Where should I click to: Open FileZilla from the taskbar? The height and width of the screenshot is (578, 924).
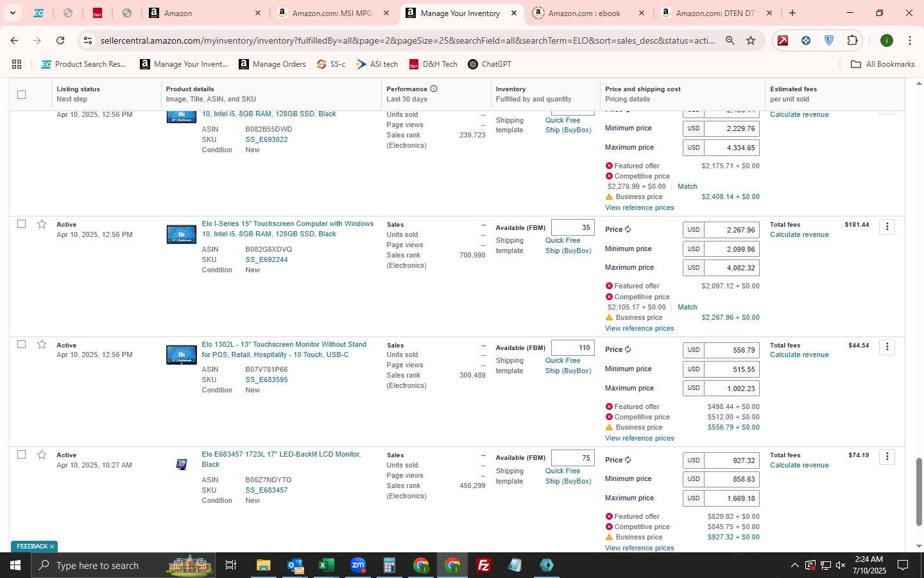[x=484, y=565]
